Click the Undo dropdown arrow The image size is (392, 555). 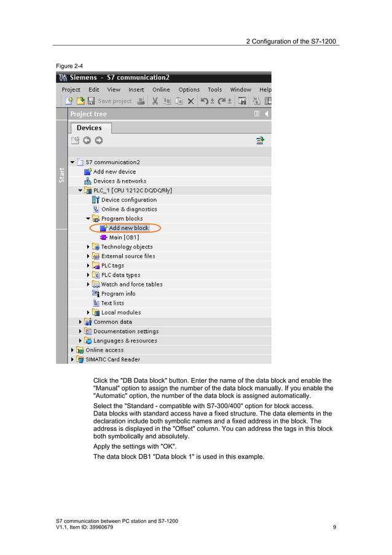pyautogui.click(x=212, y=101)
